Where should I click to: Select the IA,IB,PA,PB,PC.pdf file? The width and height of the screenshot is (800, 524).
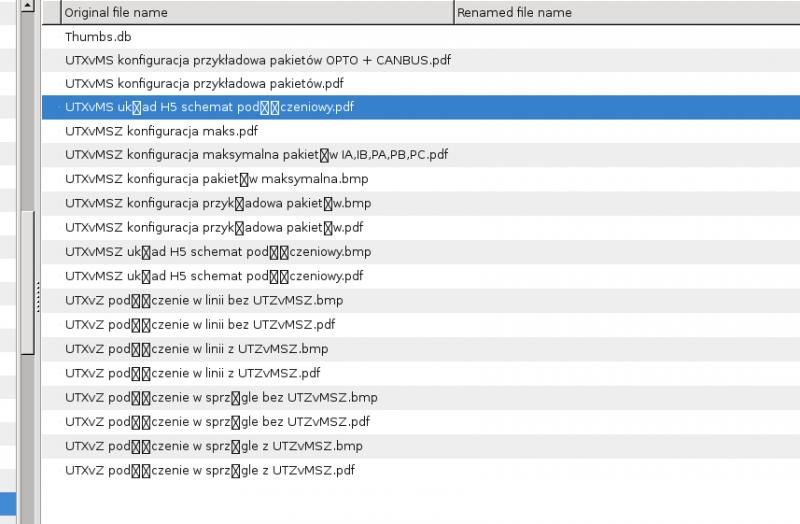256,155
